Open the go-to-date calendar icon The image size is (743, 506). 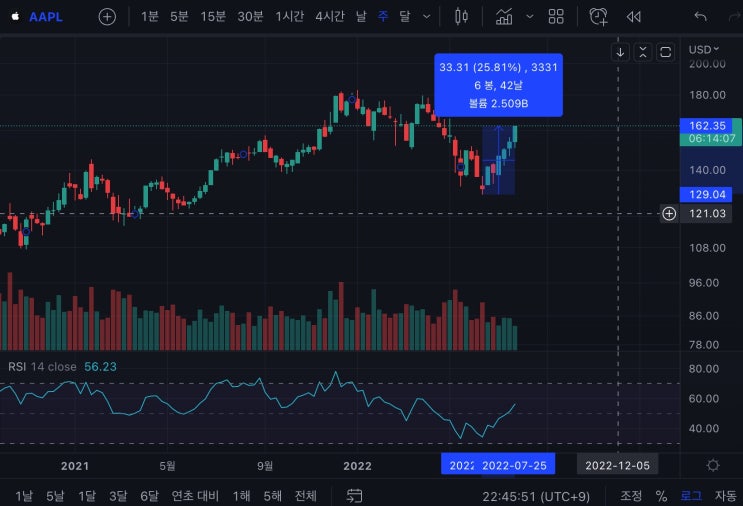[354, 496]
